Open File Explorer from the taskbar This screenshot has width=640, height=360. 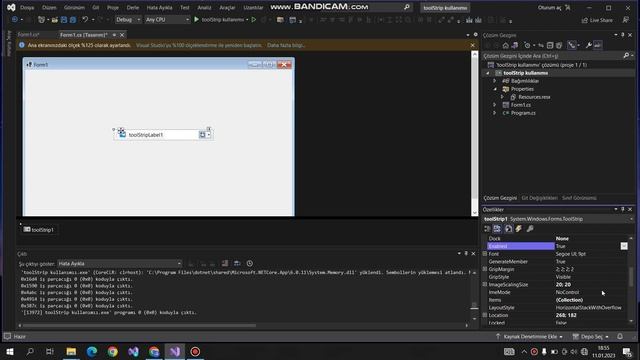pyautogui.click(x=71, y=351)
